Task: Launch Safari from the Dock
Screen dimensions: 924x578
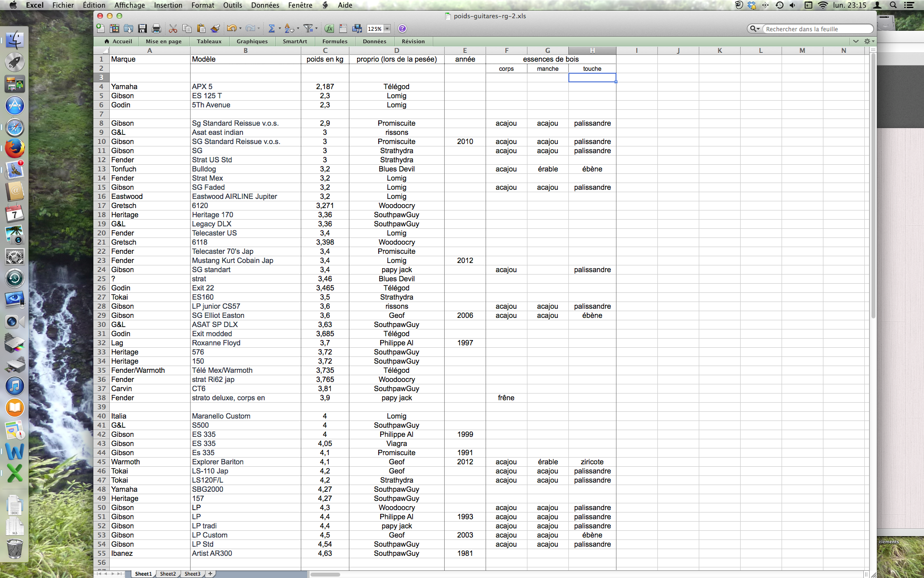Action: [14, 127]
